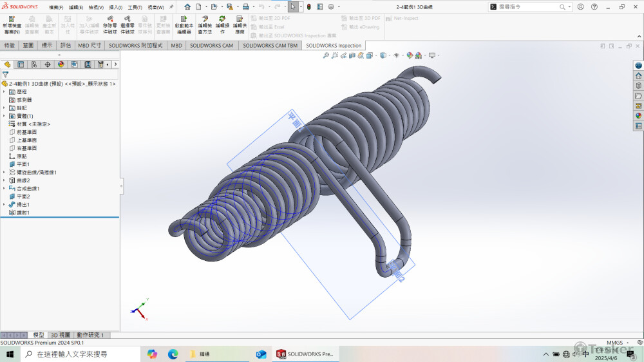
Task: Toggle the pin on the menu bar
Action: point(171,6)
